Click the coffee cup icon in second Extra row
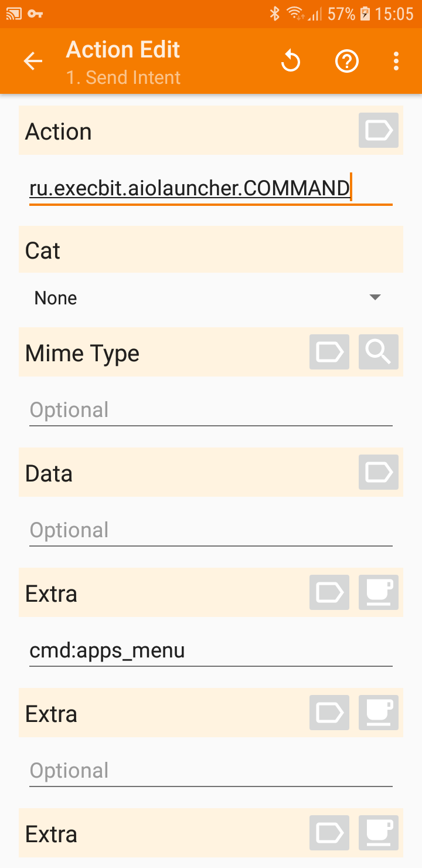The image size is (422, 868). (379, 713)
